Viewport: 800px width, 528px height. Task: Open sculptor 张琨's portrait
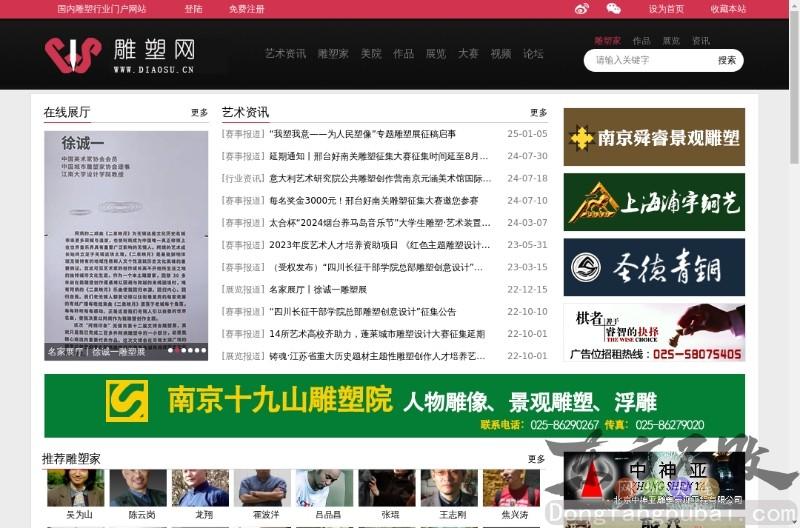[x=387, y=488]
